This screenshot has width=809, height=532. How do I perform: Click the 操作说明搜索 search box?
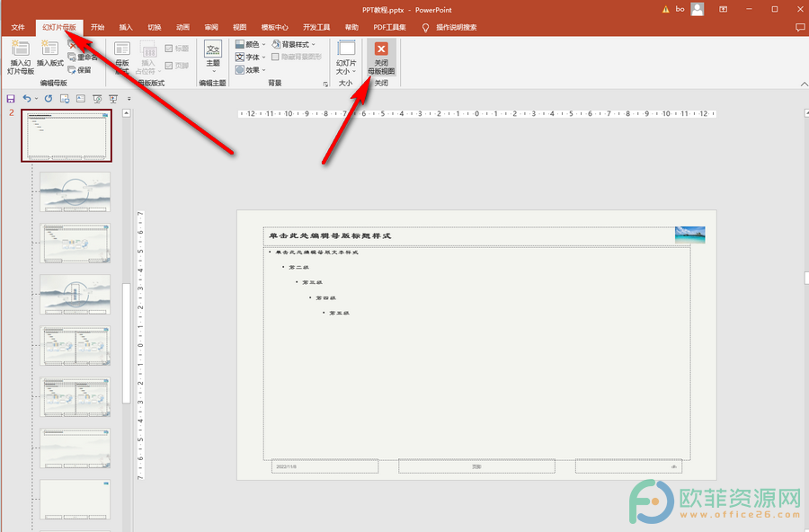[456, 27]
